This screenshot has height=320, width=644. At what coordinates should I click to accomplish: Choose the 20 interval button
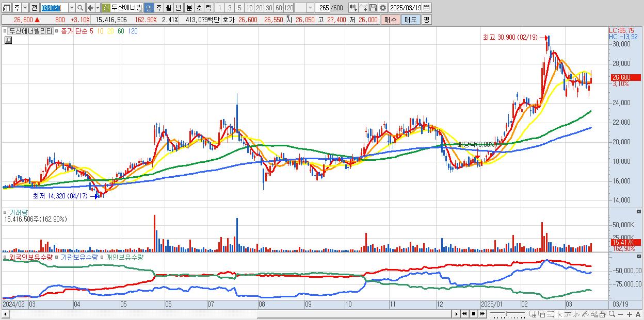259,8
